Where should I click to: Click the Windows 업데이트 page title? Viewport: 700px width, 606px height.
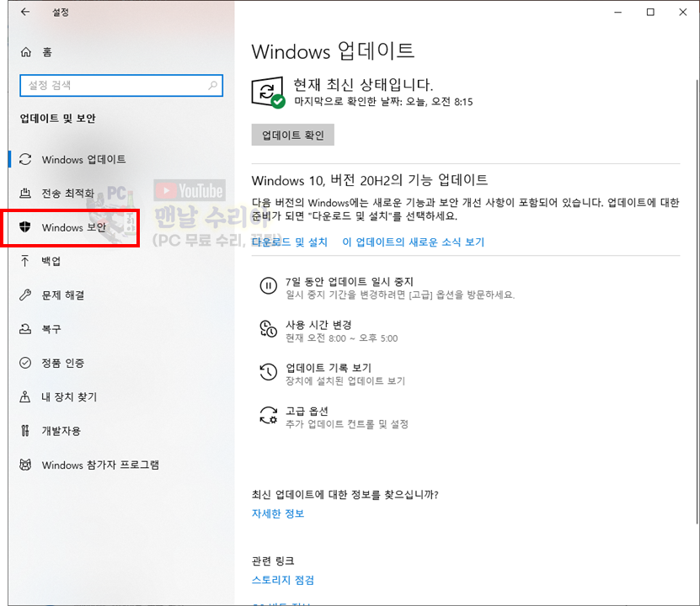(x=333, y=50)
